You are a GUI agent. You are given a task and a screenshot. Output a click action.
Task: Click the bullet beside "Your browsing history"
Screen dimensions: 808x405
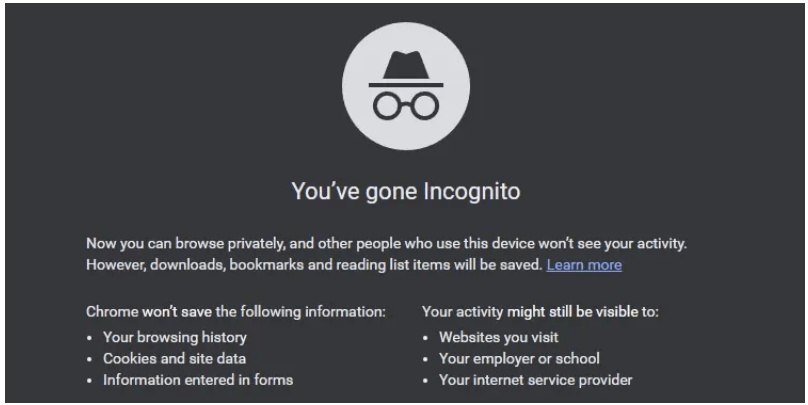click(x=90, y=339)
